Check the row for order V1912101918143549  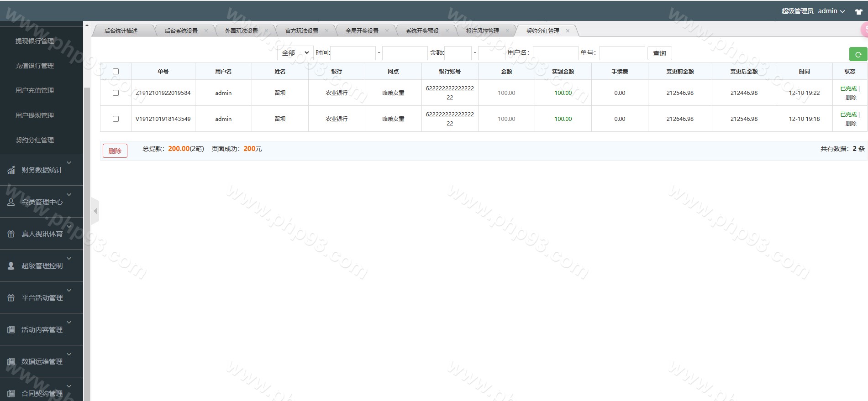(x=116, y=119)
